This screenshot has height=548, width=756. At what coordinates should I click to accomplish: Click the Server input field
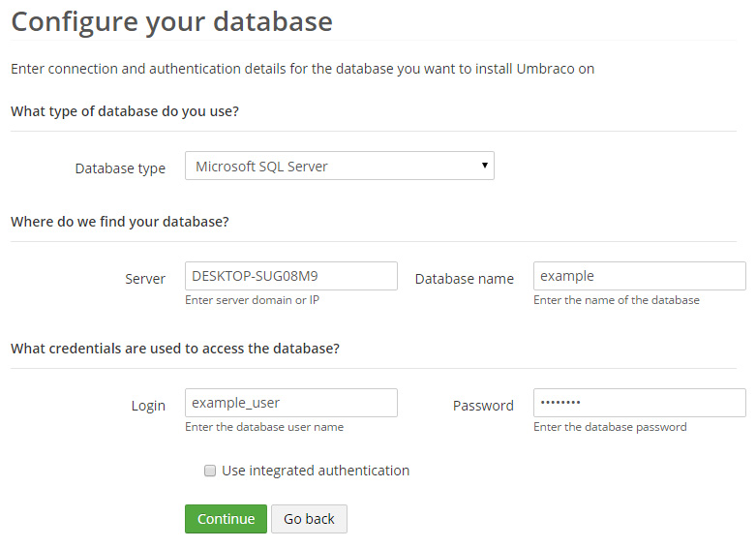290,276
